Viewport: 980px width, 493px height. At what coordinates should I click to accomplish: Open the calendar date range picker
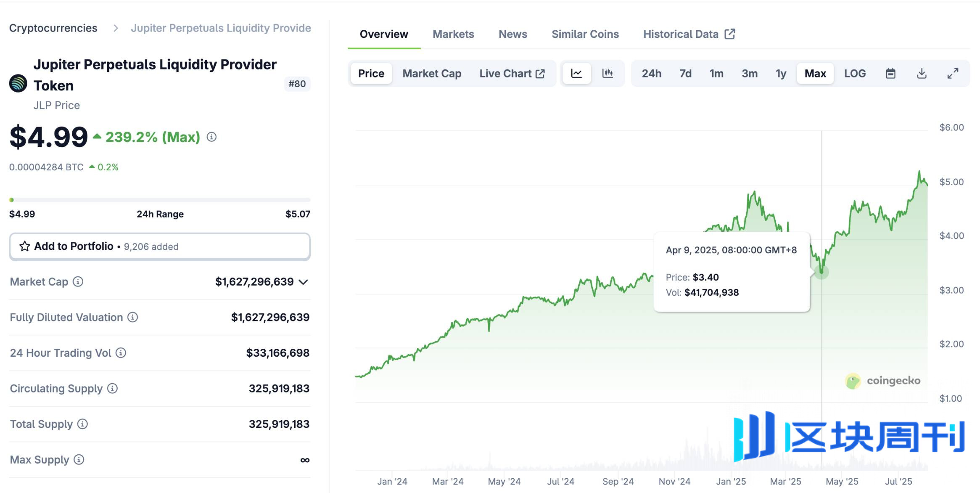[890, 74]
